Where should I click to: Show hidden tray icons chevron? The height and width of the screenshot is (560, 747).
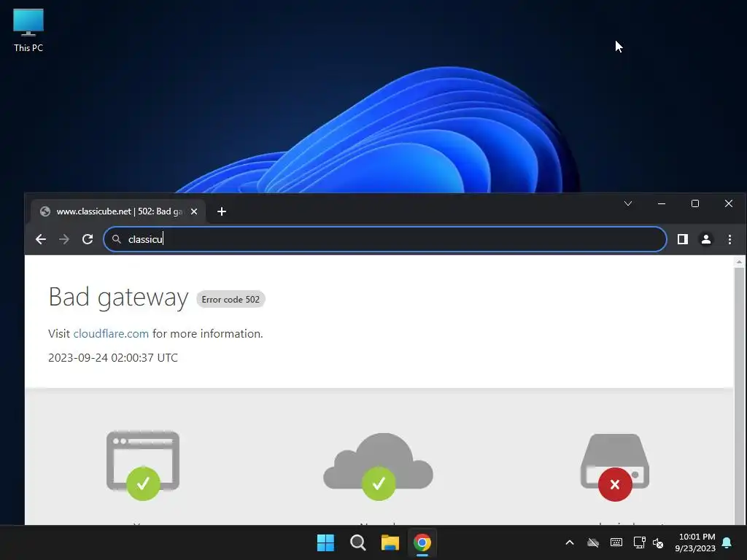coord(570,542)
